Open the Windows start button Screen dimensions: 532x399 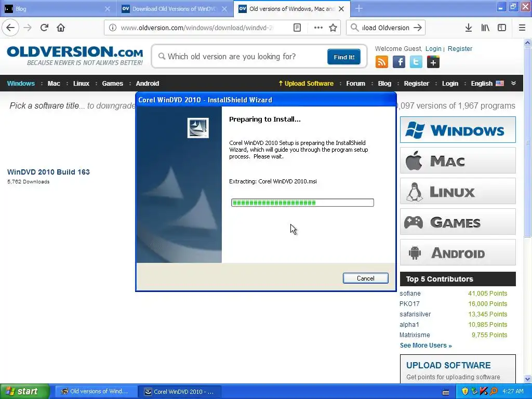(25, 392)
